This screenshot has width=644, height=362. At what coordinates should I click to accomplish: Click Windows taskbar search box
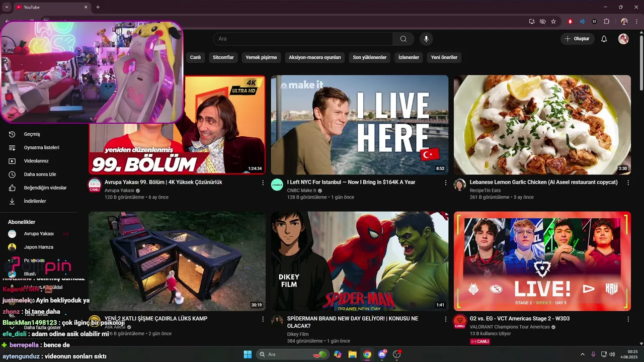click(x=292, y=354)
